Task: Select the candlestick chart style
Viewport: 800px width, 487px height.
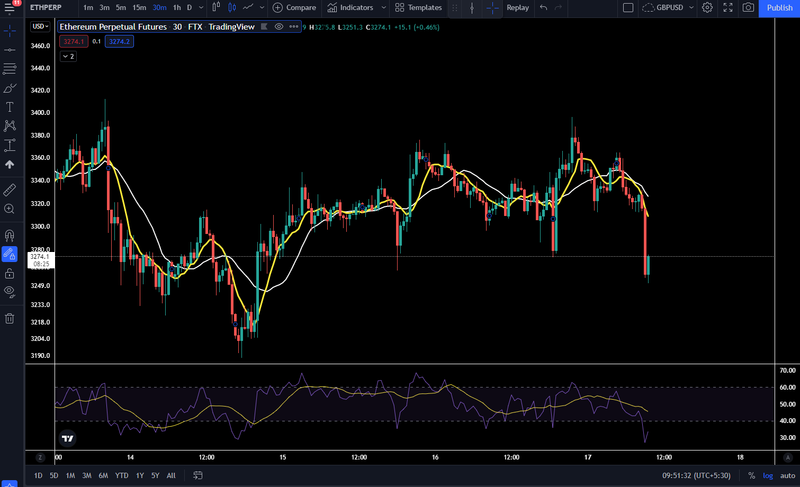Action: click(232, 8)
